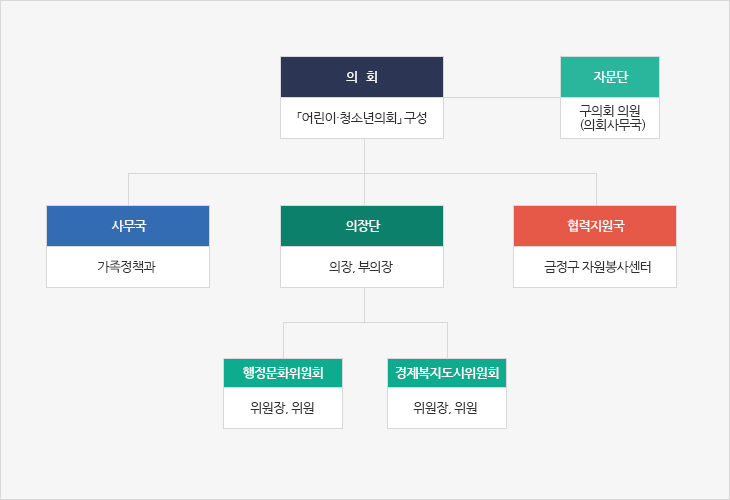The height and width of the screenshot is (500, 730).
Task: Click the (의회사무국) text line
Action: (610, 125)
